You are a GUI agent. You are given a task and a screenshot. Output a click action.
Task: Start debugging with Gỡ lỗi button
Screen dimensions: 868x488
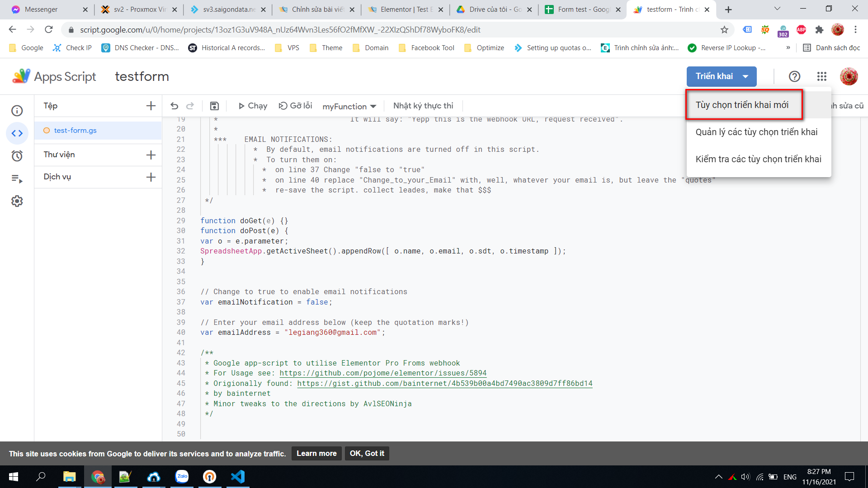coord(295,106)
